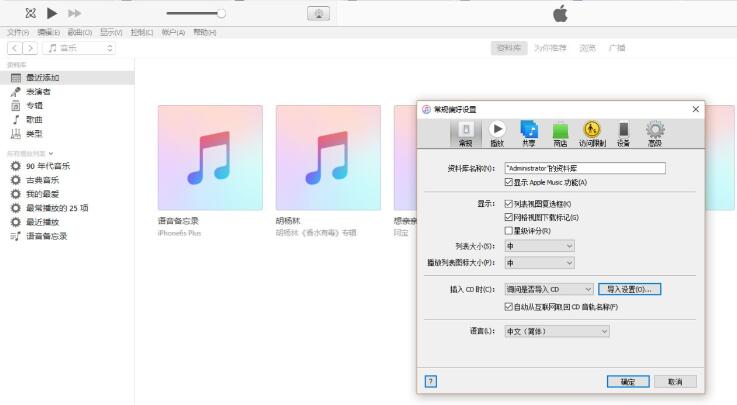Open the 音乐 media type selector
Image resolution: width=737 pixels, height=405 pixels.
[79, 48]
